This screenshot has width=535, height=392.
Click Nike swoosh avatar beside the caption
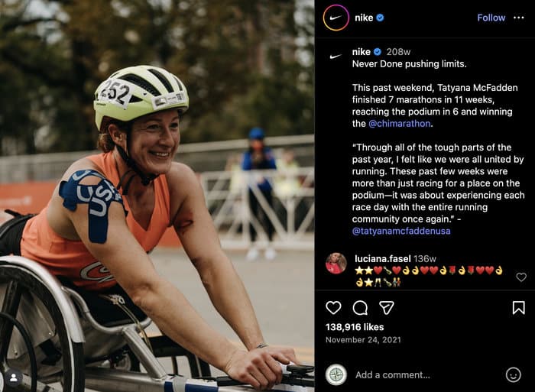[336, 56]
